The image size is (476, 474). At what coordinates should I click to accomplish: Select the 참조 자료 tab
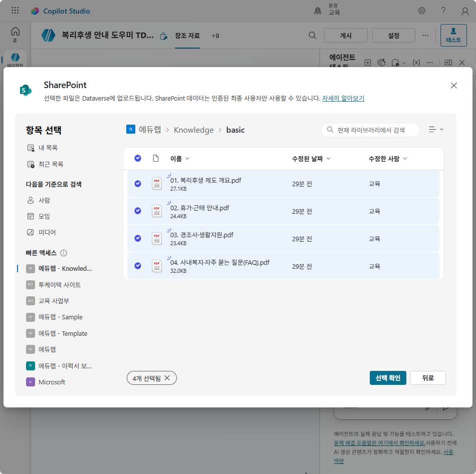(x=187, y=36)
